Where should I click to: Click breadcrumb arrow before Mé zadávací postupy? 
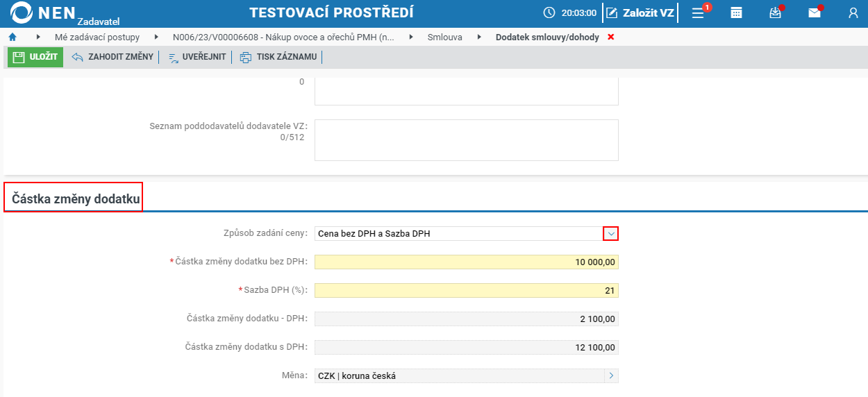click(x=37, y=37)
